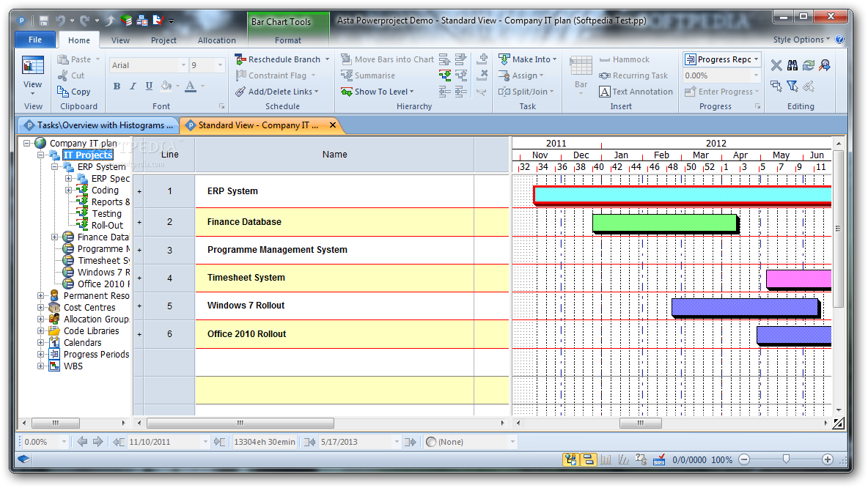Screen dimensions: 868x488
Task: Select the Progress Periods tree item
Action: pos(96,354)
